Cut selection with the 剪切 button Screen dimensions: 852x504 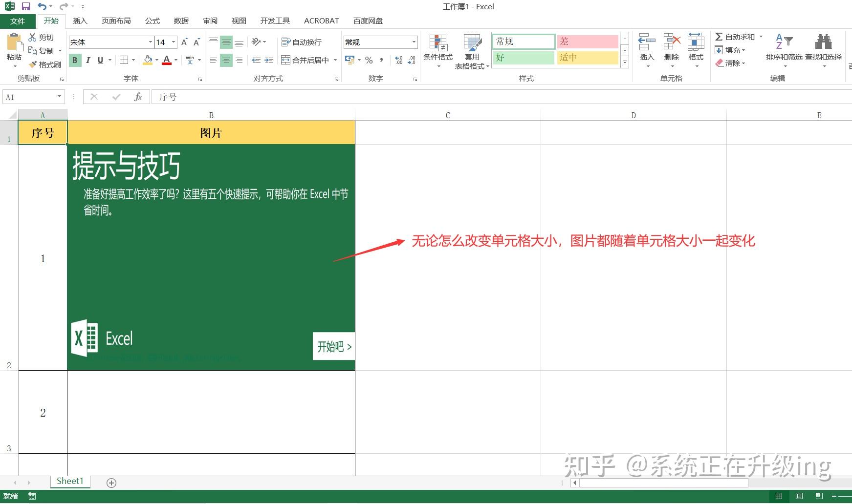pos(41,37)
